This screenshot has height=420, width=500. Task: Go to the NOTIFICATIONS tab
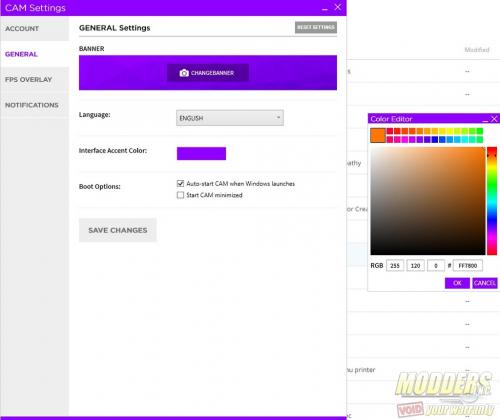pyautogui.click(x=35, y=105)
